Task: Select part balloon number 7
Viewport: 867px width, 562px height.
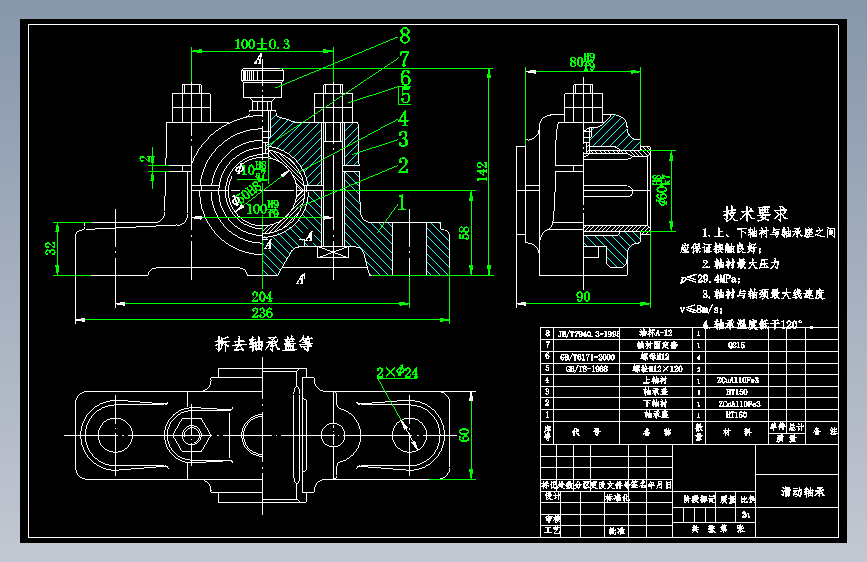Action: pyautogui.click(x=405, y=59)
